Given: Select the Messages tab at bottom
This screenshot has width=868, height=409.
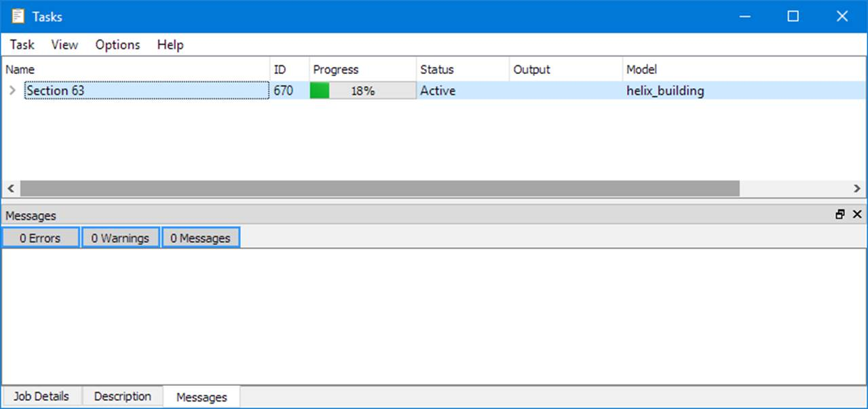Looking at the screenshot, I should coord(202,397).
